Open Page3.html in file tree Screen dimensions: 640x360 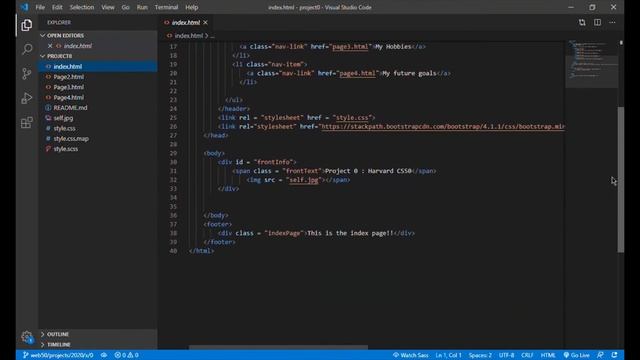pyautogui.click(x=69, y=87)
